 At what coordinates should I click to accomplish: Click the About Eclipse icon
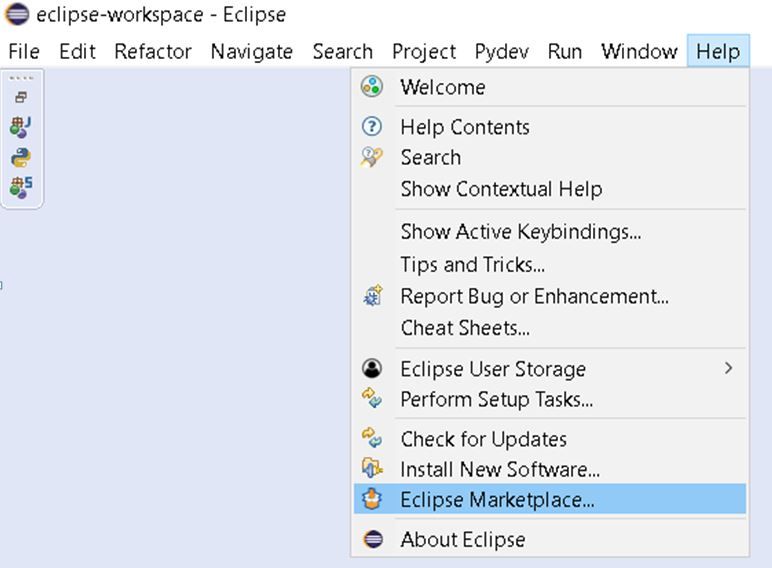point(373,539)
